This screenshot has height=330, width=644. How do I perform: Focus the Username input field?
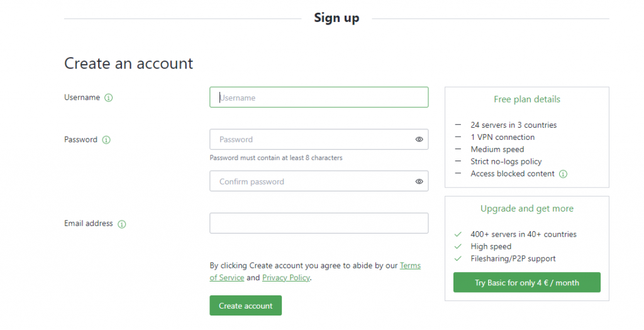click(319, 97)
